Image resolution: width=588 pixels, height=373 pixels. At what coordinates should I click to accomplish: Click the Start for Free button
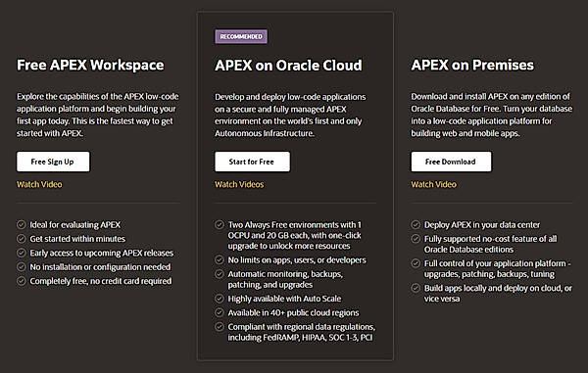click(x=252, y=162)
